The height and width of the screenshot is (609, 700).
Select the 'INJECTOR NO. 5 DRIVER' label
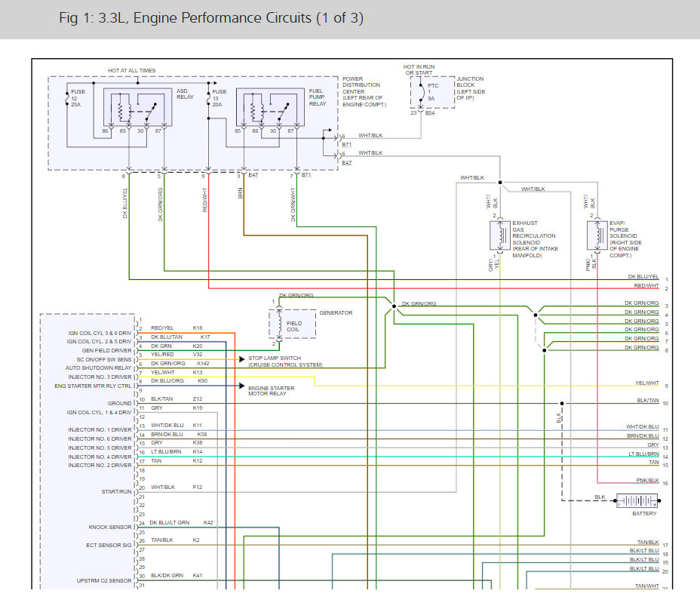[100, 448]
